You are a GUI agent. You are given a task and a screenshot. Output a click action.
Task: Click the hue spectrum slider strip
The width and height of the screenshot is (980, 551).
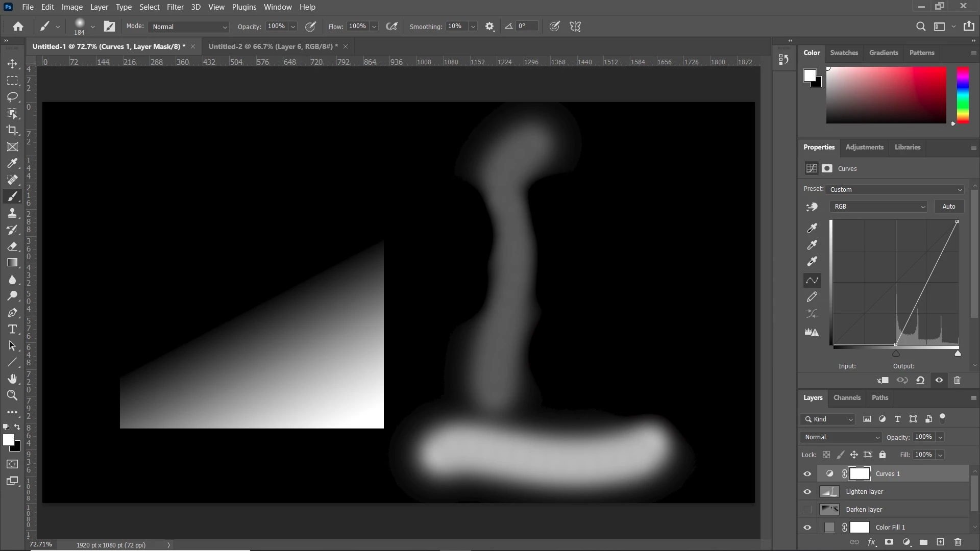[x=963, y=95]
